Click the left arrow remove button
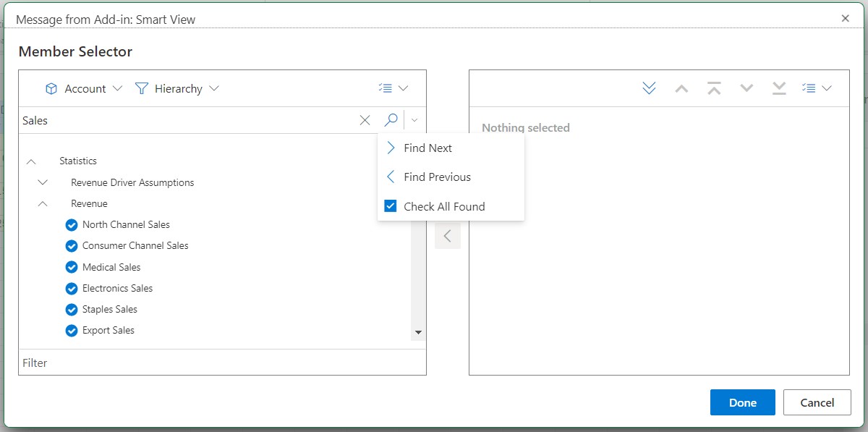 click(x=448, y=235)
